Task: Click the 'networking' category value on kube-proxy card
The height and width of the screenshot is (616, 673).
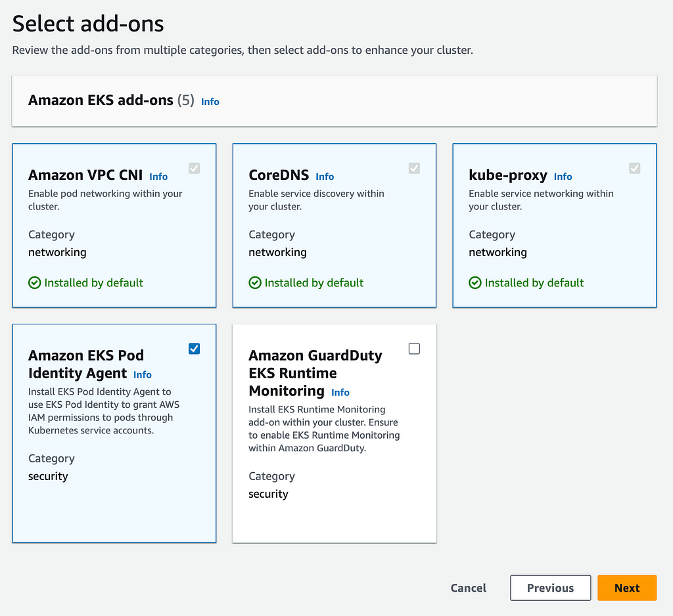Action: click(498, 252)
